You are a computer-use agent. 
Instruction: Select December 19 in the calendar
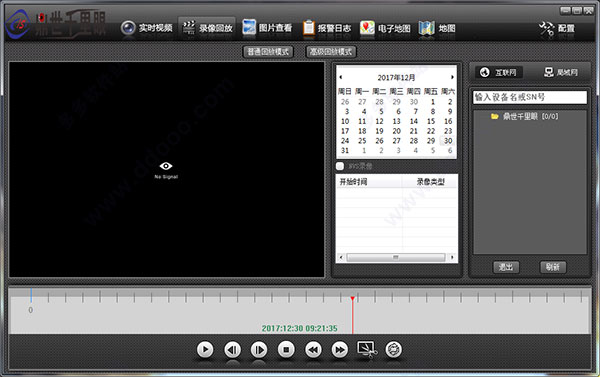pyautogui.click(x=379, y=131)
